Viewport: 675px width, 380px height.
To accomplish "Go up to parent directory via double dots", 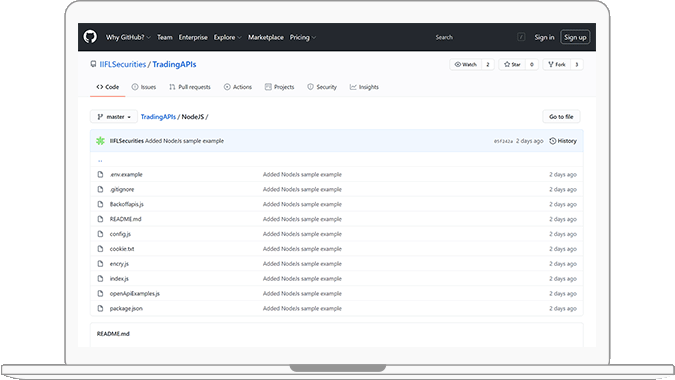I will 100,160.
